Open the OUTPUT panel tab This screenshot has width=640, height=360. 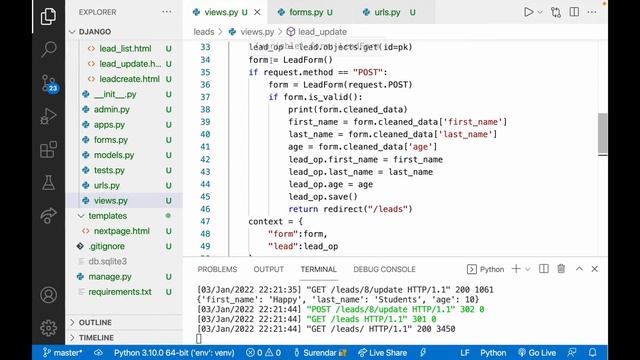268,269
